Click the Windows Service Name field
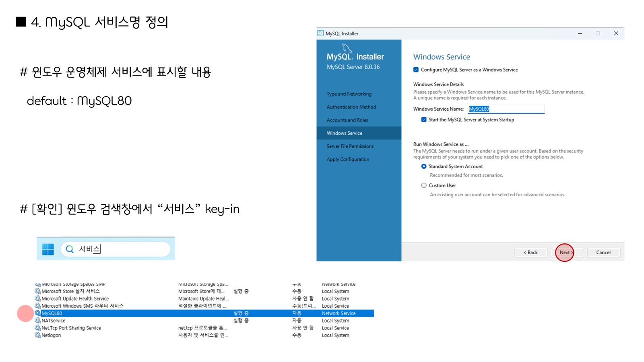644x362 pixels. point(506,109)
